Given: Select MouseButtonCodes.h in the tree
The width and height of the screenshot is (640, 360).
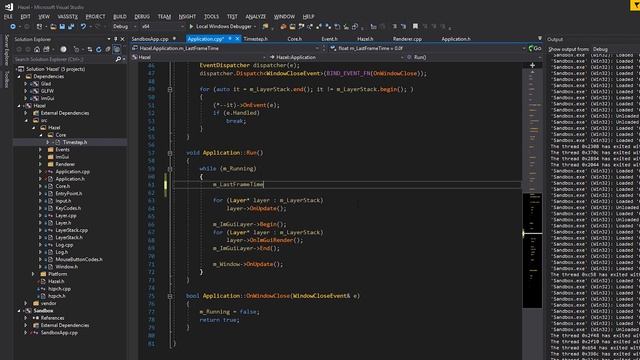Looking at the screenshot, I should point(79,260).
